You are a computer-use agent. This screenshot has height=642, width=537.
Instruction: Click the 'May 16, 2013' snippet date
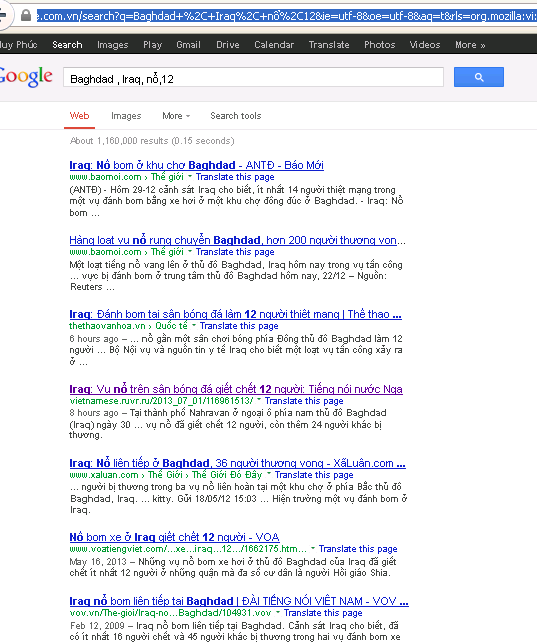(x=98, y=561)
